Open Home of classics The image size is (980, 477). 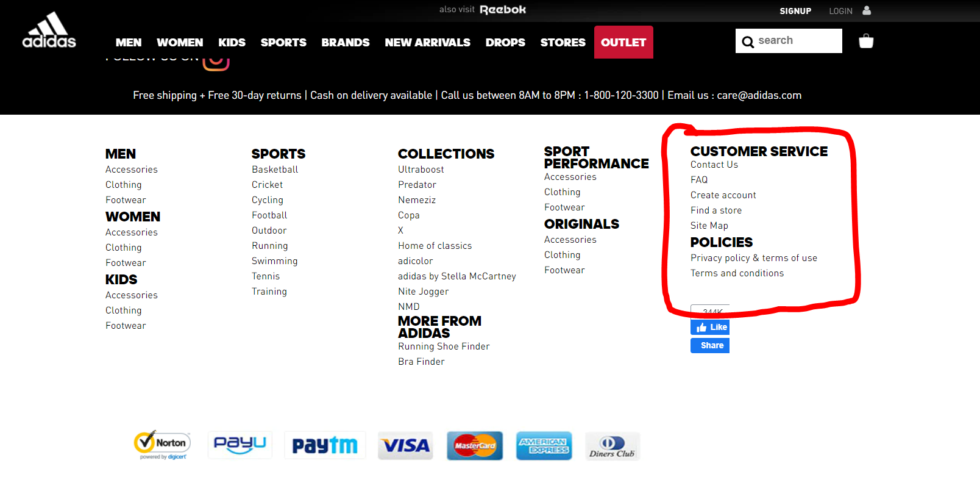point(435,246)
